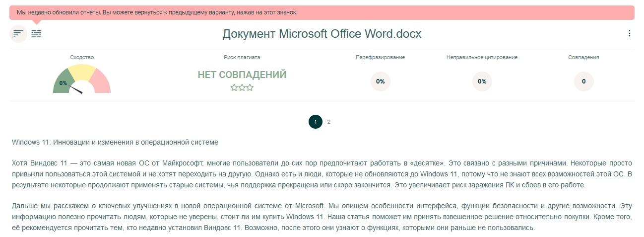Select page 1 of the report

[x=316, y=122]
